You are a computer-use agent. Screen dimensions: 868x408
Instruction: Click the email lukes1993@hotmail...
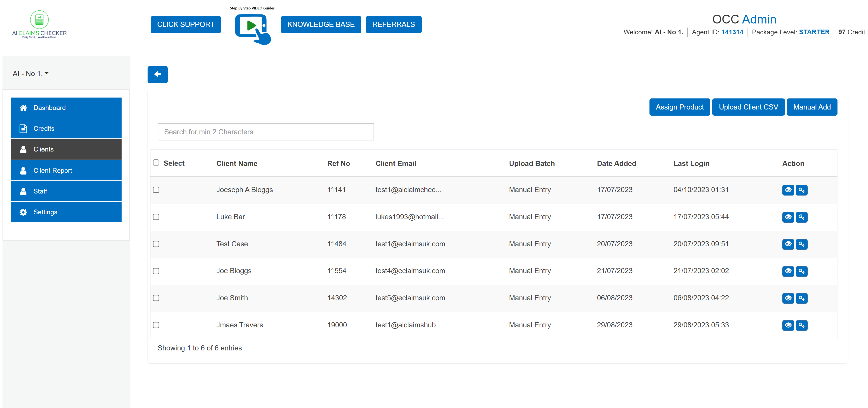pyautogui.click(x=409, y=217)
